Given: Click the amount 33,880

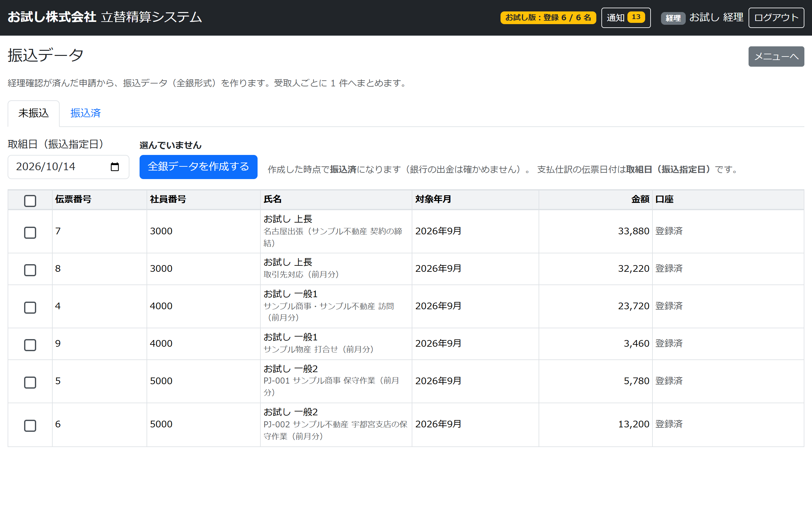Looking at the screenshot, I should [x=633, y=231].
